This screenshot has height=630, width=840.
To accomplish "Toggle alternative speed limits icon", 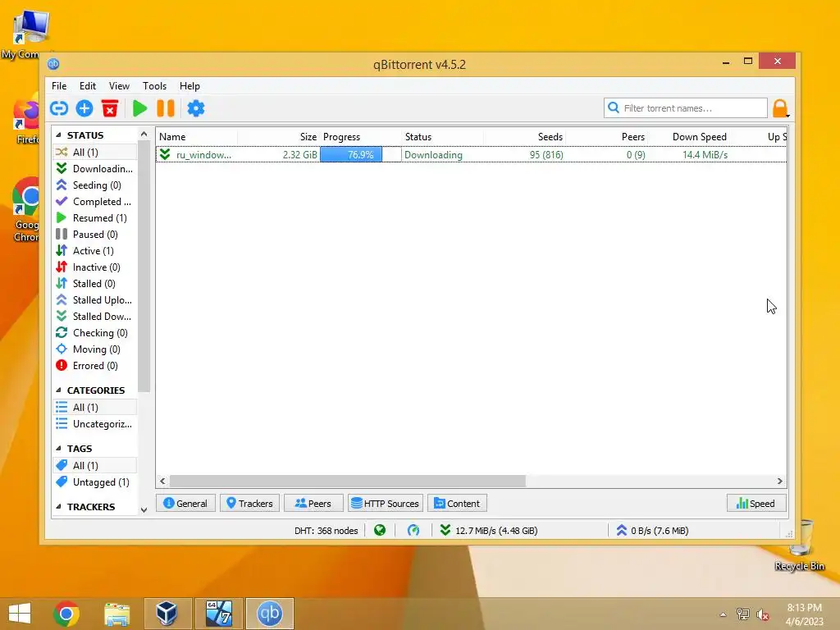I will tap(413, 531).
